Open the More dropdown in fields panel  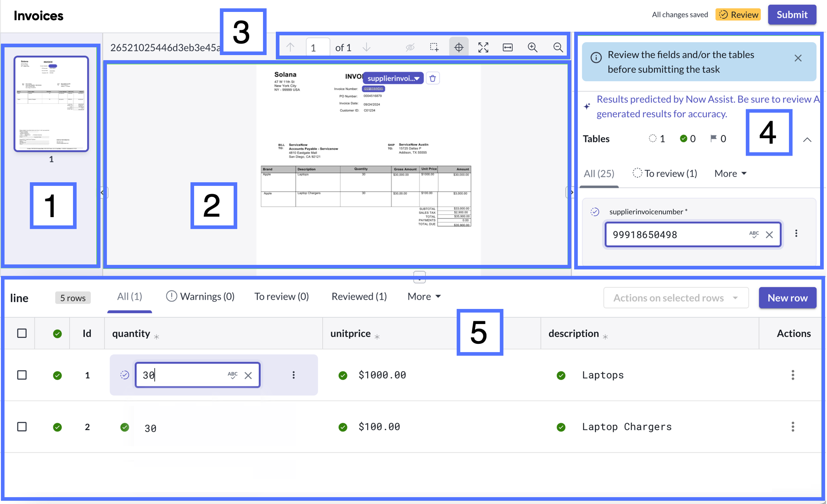[x=731, y=174]
